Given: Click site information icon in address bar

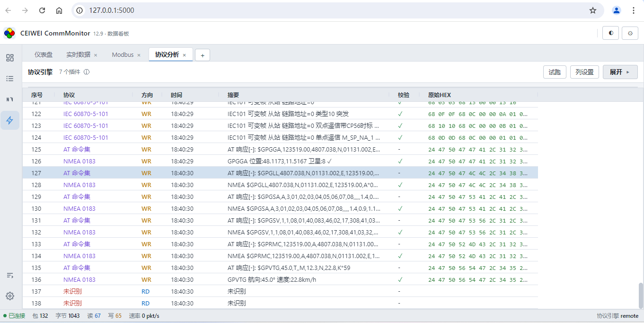Looking at the screenshot, I should click(x=79, y=10).
